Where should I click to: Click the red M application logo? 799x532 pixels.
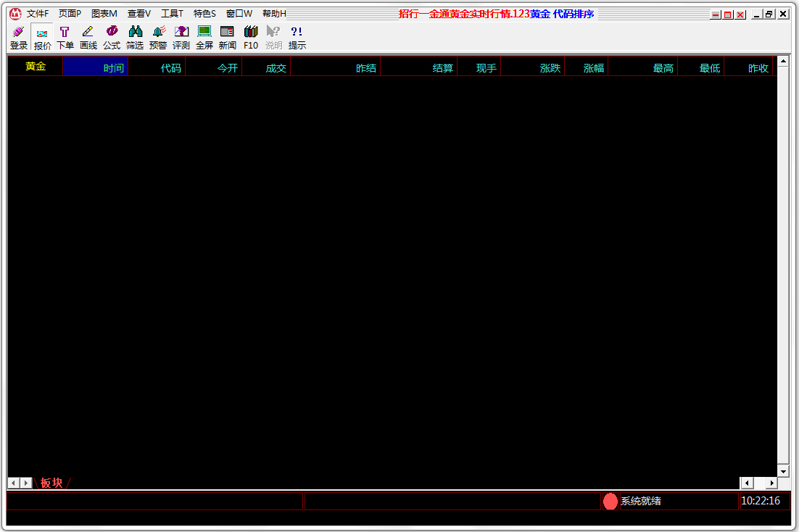[15, 14]
